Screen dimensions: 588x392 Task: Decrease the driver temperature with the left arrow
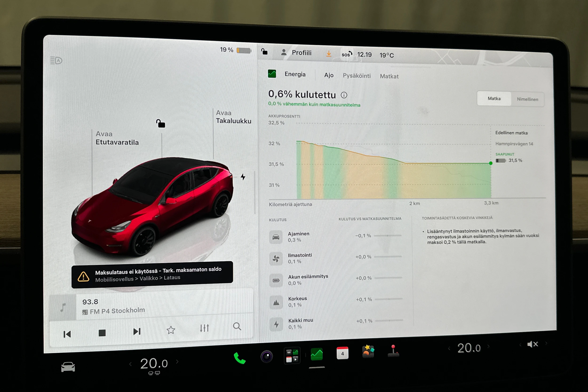click(130, 364)
